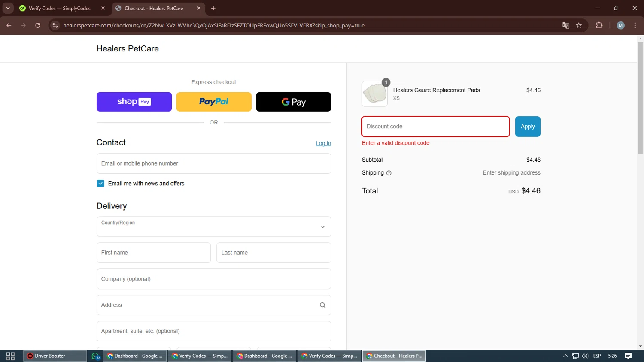Open first Verify Codes — Simp... taskbar window
This screenshot has width=644, height=362.
[200, 356]
